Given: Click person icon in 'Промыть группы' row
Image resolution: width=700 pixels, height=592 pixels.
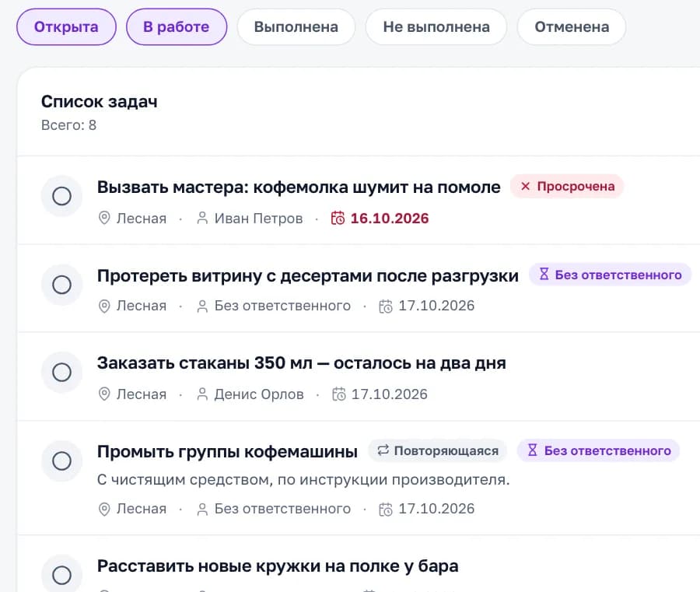Looking at the screenshot, I should point(202,509).
